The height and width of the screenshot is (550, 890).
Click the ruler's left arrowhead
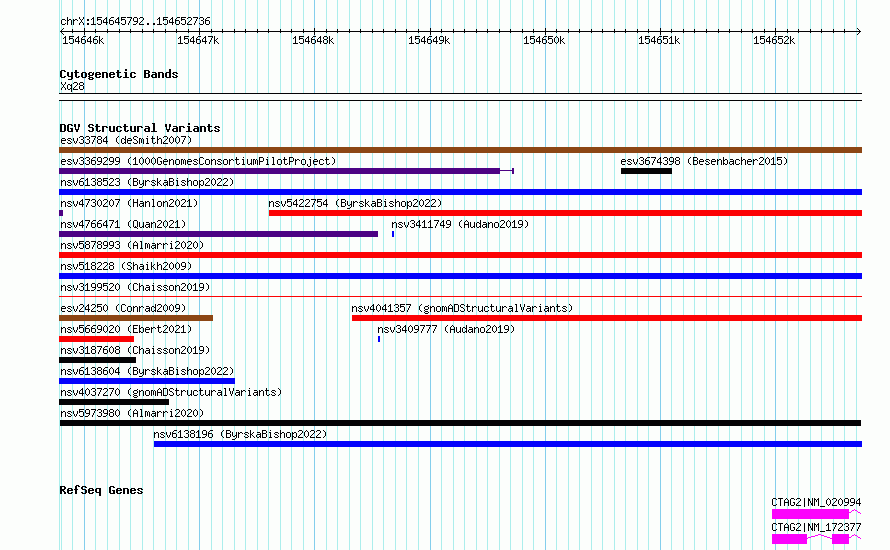[x=62, y=32]
